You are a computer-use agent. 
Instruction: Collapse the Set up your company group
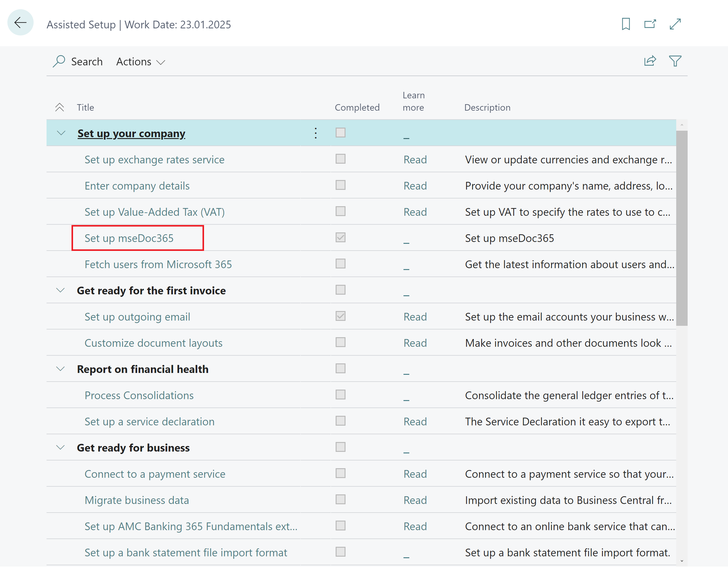pos(61,133)
